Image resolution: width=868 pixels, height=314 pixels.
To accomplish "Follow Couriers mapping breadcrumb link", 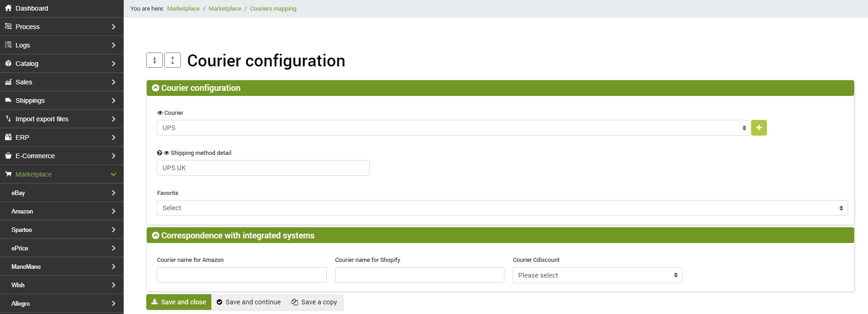I will coord(273,9).
